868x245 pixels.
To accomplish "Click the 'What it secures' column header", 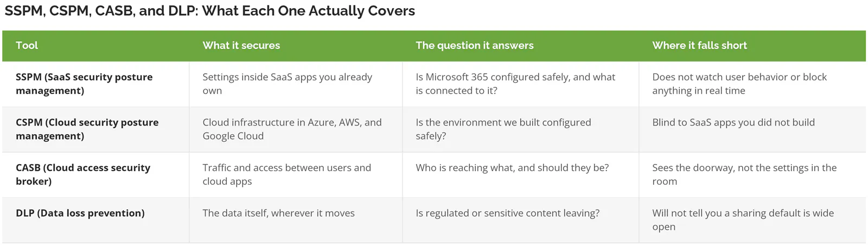I will [x=241, y=46].
